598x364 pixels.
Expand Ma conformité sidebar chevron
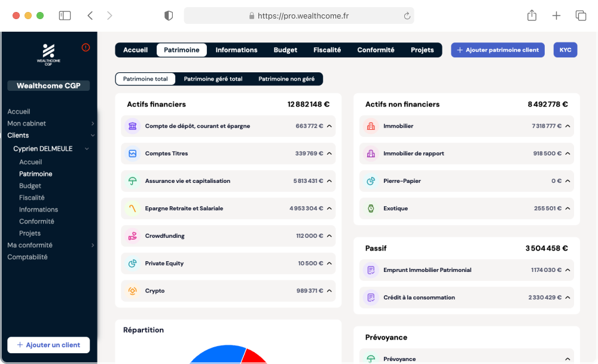[93, 245]
